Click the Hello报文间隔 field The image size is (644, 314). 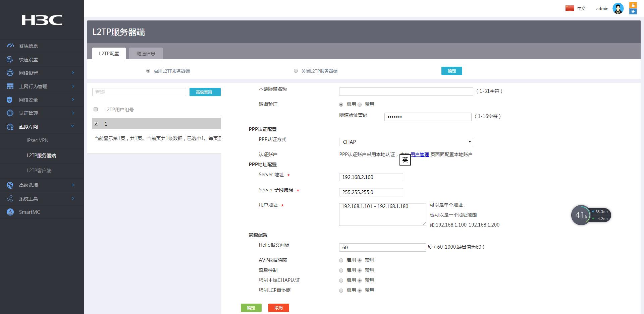pyautogui.click(x=382, y=247)
